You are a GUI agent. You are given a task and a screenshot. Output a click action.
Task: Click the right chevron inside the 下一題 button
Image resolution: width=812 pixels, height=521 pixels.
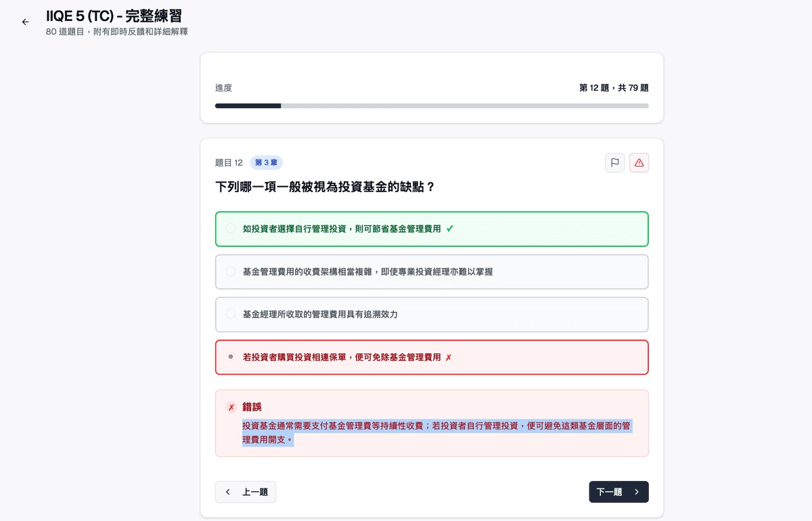click(x=635, y=492)
